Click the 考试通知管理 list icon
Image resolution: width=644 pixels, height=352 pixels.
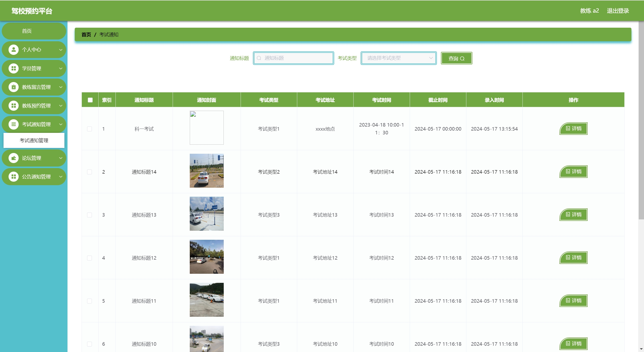pos(14,124)
